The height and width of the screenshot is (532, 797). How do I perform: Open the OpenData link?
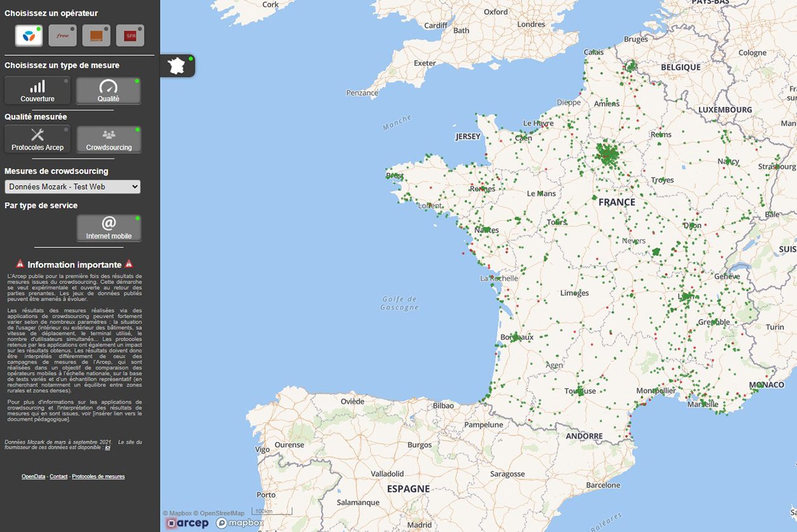point(33,476)
